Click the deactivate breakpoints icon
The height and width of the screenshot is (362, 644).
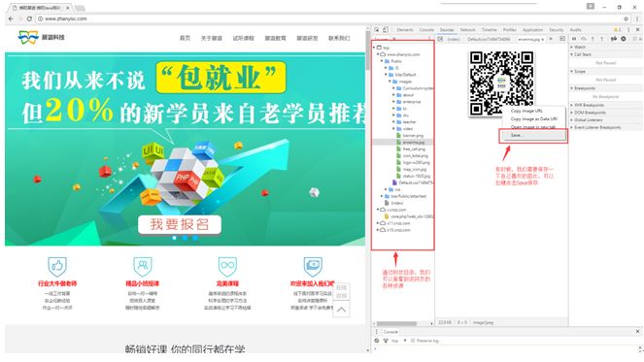pyautogui.click(x=614, y=39)
